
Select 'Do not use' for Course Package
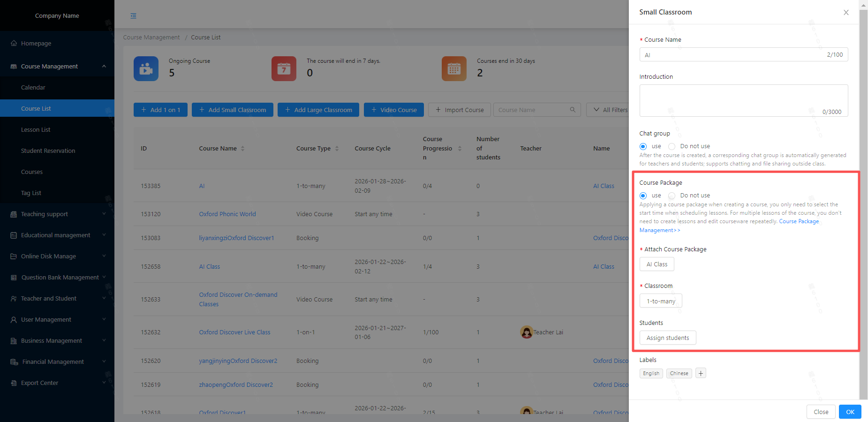click(x=672, y=196)
